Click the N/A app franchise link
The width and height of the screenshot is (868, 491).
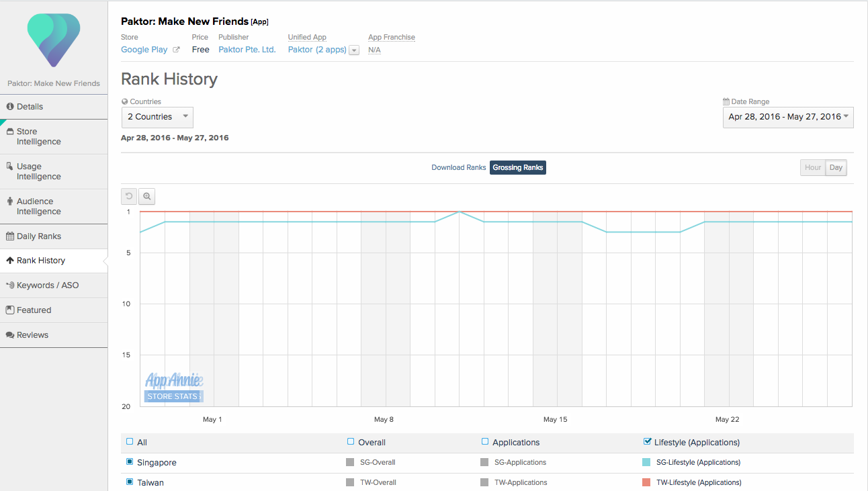pos(374,50)
